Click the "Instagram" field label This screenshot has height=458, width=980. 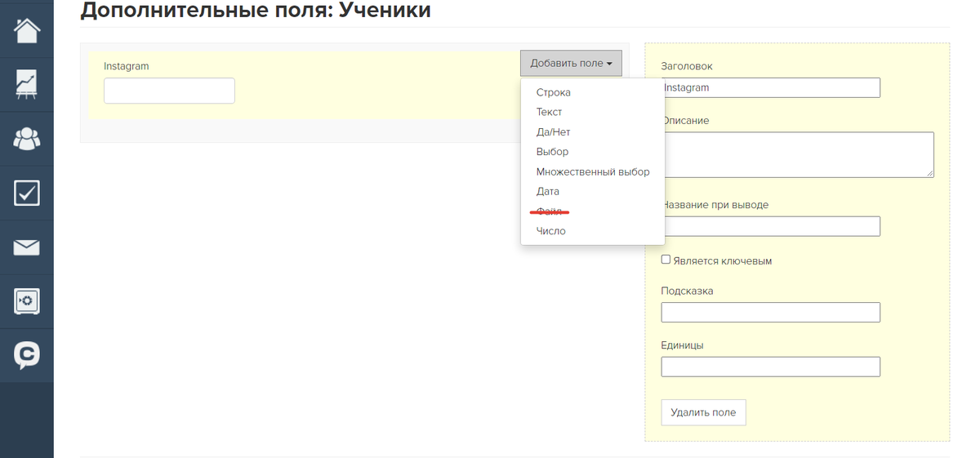pos(127,65)
